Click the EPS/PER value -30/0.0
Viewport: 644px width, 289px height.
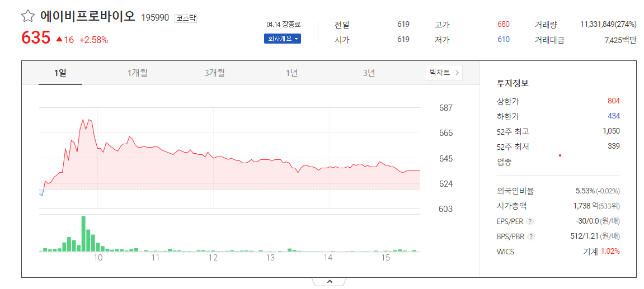(x=587, y=221)
